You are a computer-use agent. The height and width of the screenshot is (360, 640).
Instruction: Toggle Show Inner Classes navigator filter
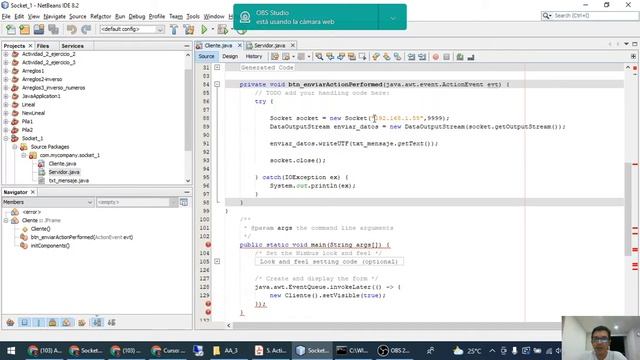[x=67, y=322]
